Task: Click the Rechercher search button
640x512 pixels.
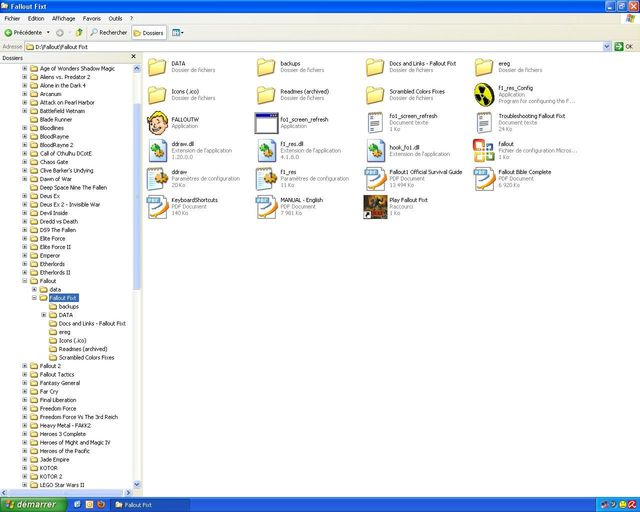Action: coord(109,32)
